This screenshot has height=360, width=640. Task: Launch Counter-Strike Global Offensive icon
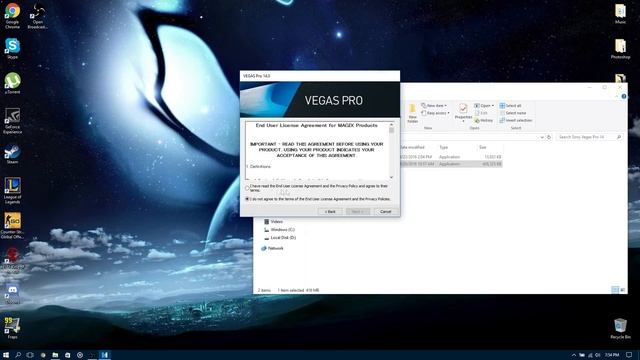coord(12,225)
